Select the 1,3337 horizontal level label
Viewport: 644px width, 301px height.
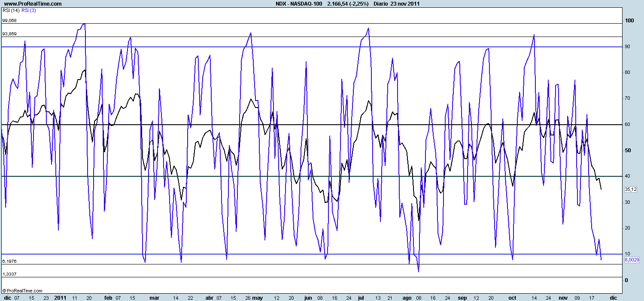(9, 274)
